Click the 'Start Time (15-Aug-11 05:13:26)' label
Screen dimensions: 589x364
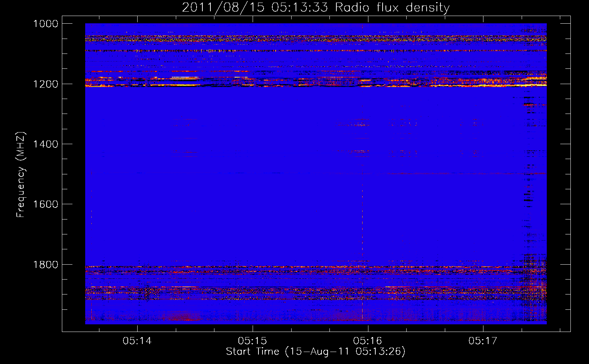point(316,352)
